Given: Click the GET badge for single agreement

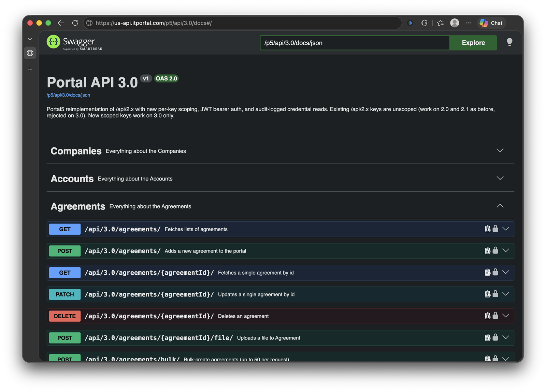Looking at the screenshot, I should click(65, 273).
